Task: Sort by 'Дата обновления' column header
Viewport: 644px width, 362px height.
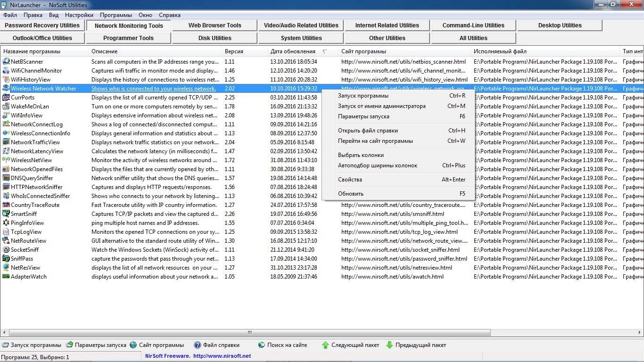Action: pyautogui.click(x=302, y=51)
